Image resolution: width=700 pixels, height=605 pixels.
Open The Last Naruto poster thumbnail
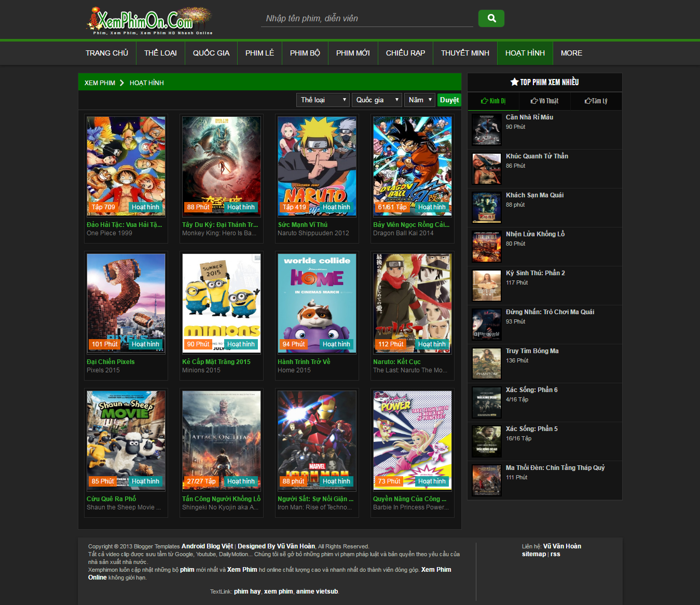tap(413, 303)
